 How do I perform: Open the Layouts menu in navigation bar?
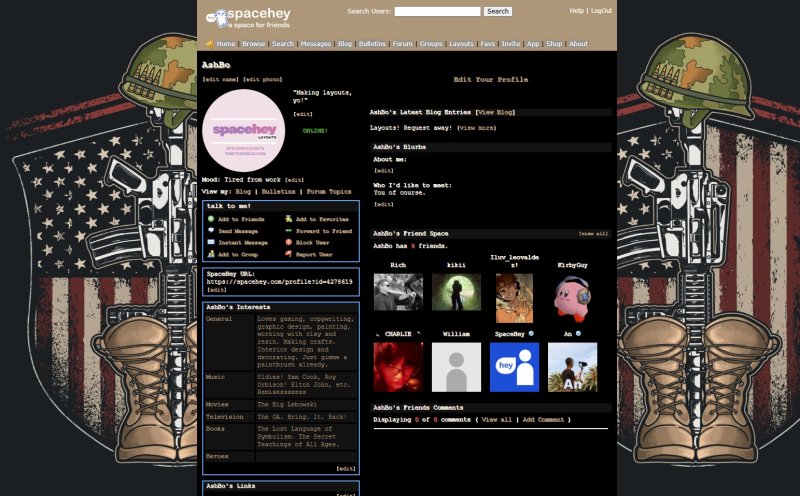click(461, 44)
